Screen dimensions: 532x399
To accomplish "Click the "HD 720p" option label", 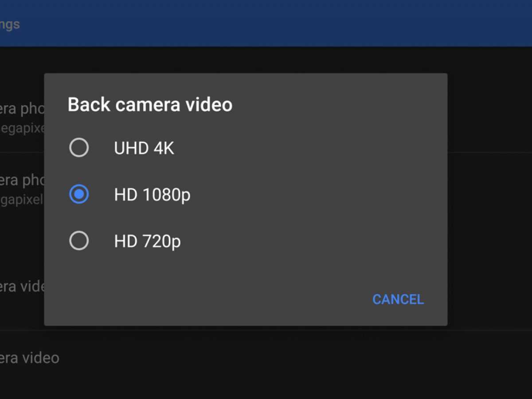I will (x=147, y=242).
